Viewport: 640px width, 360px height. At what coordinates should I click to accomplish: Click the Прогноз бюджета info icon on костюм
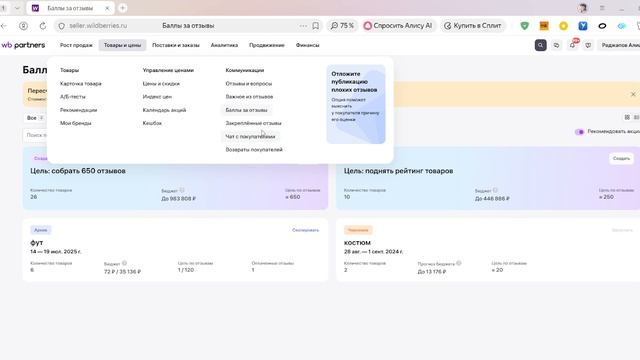click(x=459, y=263)
